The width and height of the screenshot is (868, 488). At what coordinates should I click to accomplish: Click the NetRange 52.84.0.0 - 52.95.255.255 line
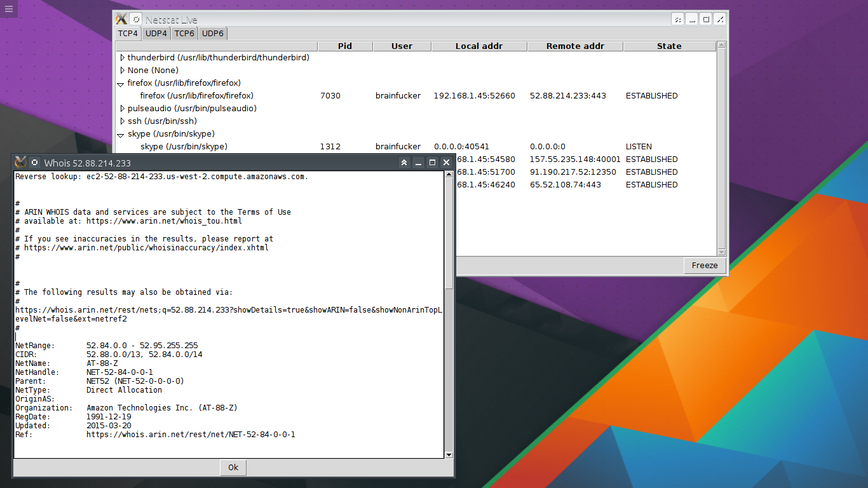(x=106, y=346)
